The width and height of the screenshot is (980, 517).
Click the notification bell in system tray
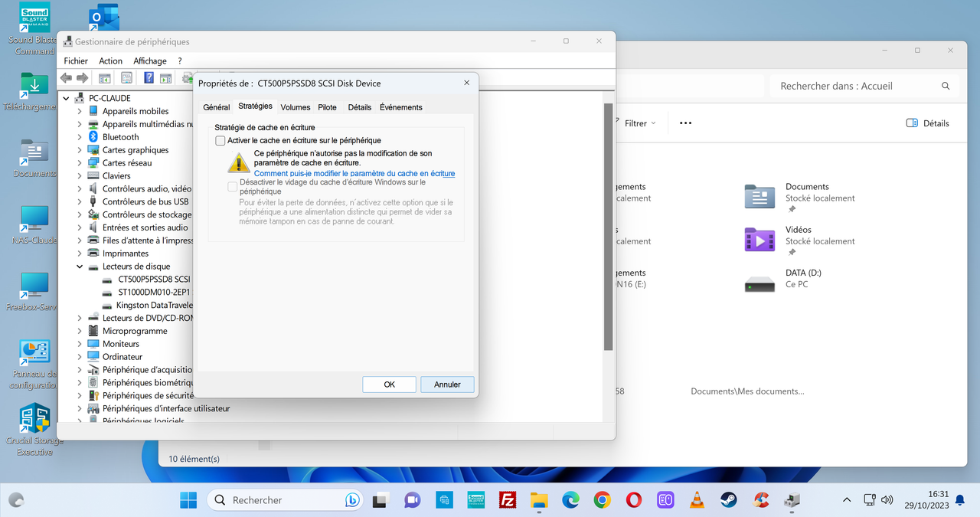tap(959, 500)
